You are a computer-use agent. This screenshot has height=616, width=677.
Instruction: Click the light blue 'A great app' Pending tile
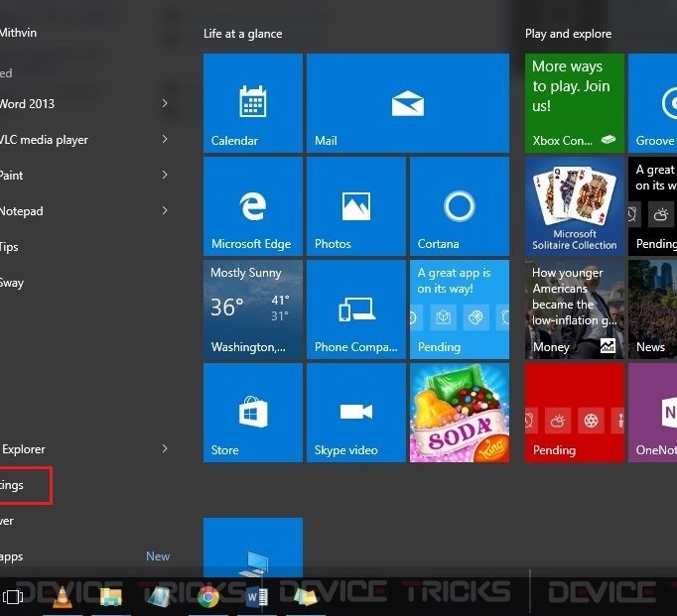point(460,309)
